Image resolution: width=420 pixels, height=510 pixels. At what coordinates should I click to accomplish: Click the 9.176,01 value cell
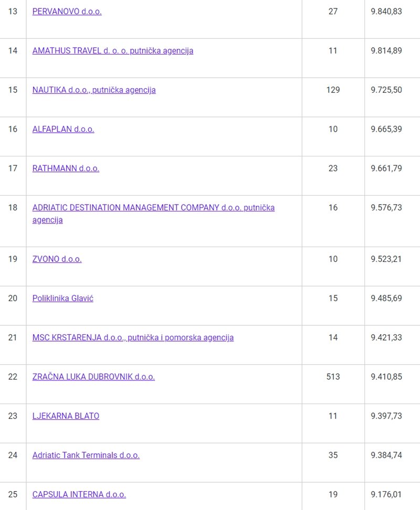[386, 494]
